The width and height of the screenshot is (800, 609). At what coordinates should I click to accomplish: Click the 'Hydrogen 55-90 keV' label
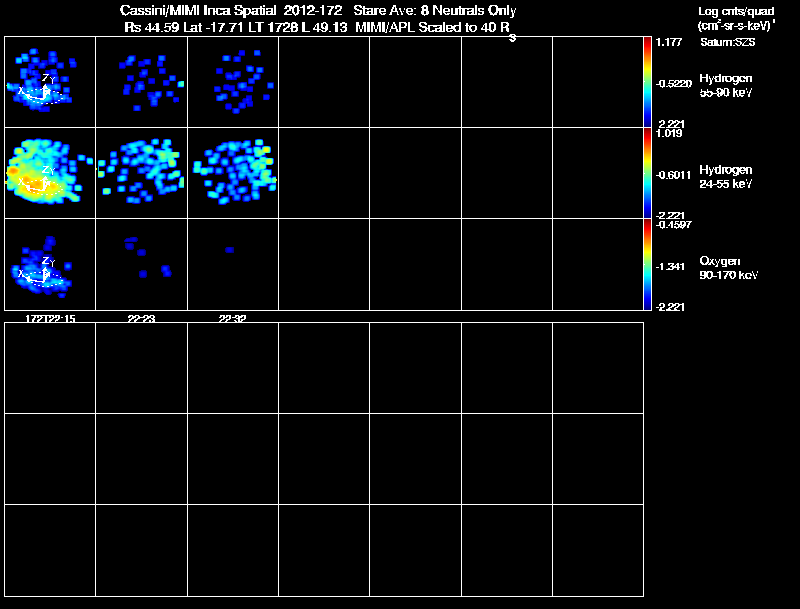coord(726,85)
